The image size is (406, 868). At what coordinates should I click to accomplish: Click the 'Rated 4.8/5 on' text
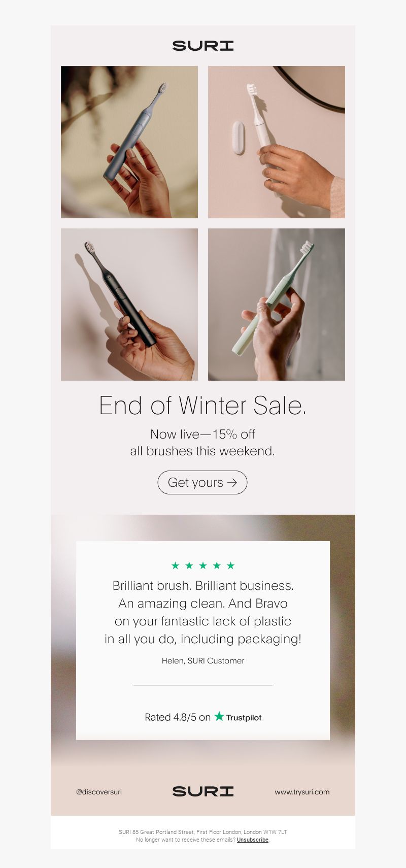(x=178, y=717)
